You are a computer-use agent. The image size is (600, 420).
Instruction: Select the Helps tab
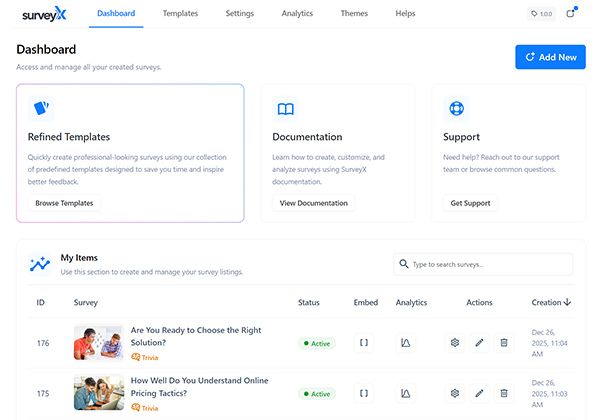[405, 13]
